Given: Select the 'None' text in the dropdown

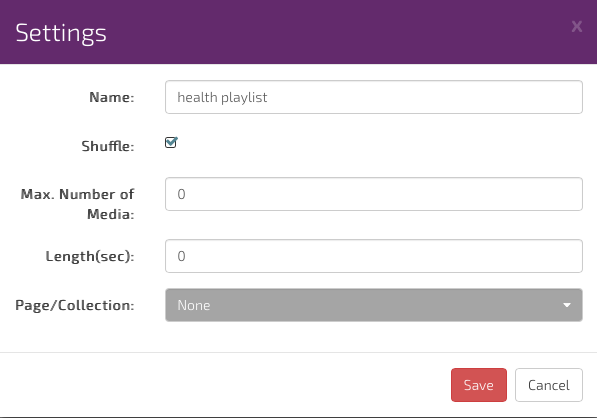Looking at the screenshot, I should [x=194, y=305].
